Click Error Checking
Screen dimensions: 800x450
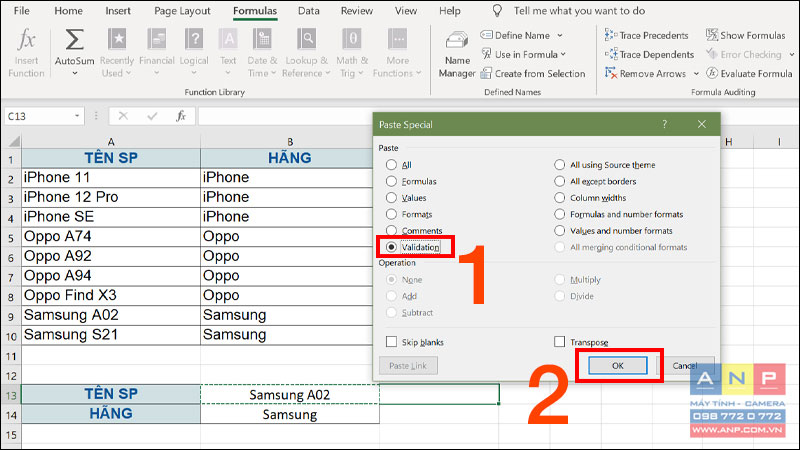point(744,54)
